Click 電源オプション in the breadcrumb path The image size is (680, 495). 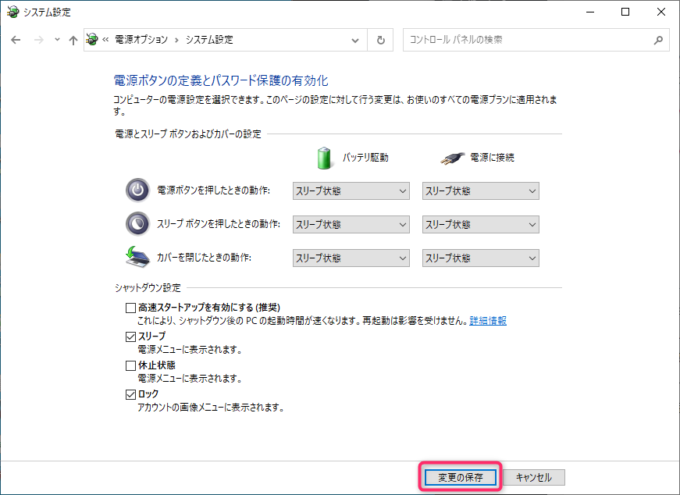(x=141, y=40)
